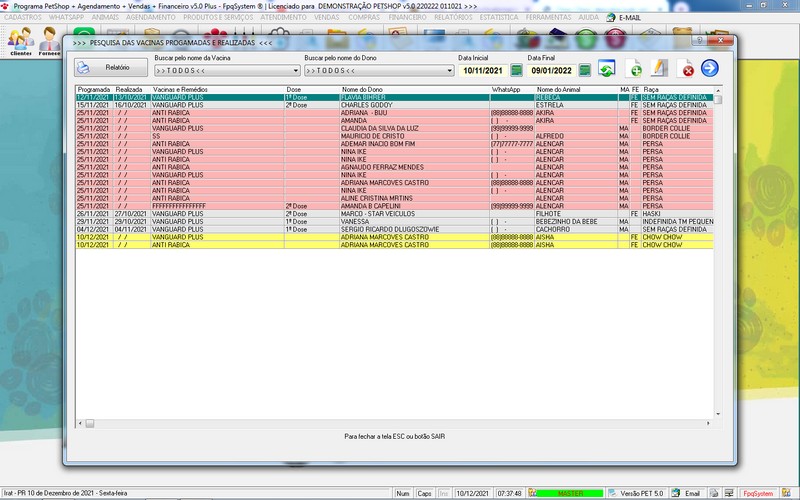Open the AGENDAMENTO menu
The width and height of the screenshot is (800, 500).
coord(151,17)
